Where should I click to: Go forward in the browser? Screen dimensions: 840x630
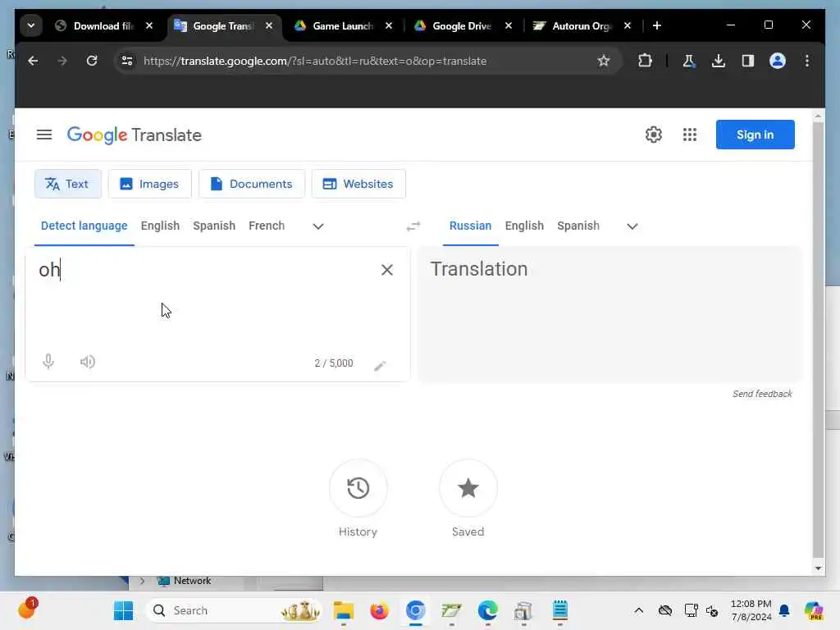coord(62,61)
